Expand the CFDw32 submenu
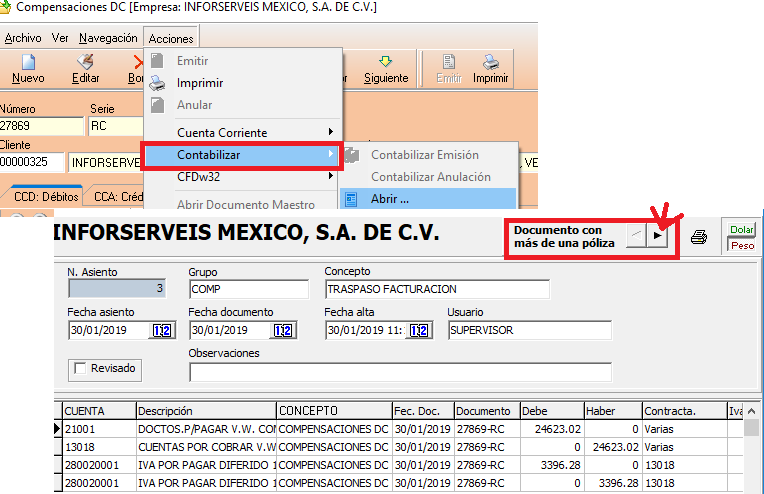This screenshot has height=494, width=764. pyautogui.click(x=243, y=177)
